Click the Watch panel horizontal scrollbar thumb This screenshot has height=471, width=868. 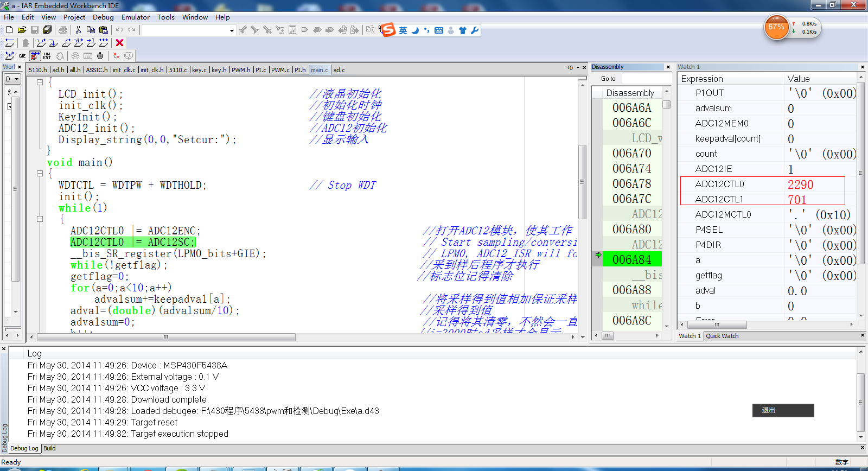(x=717, y=324)
